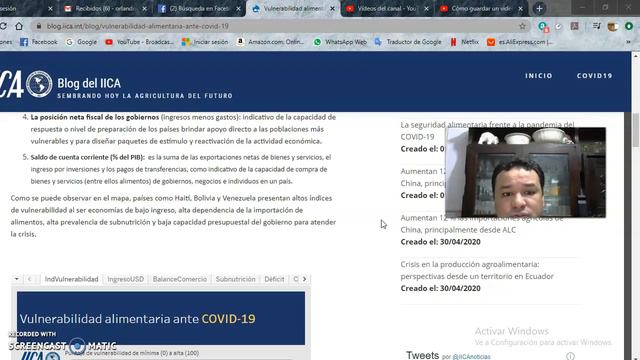The width and height of the screenshot is (640, 360).
Task: Go to previous dashboard tab arrow
Action: pyautogui.click(x=29, y=279)
